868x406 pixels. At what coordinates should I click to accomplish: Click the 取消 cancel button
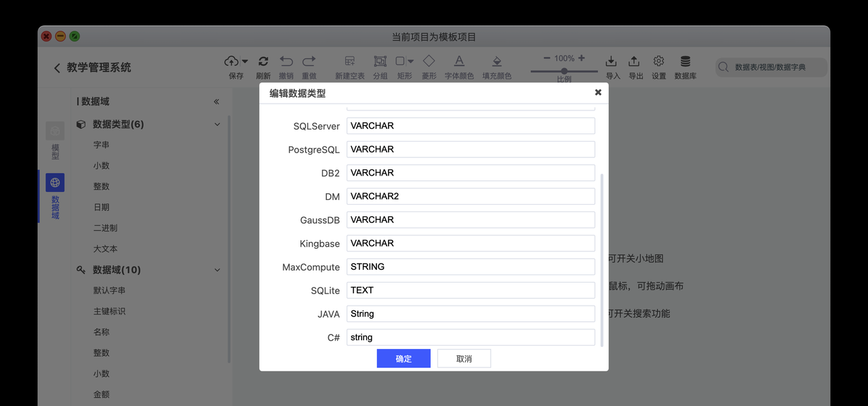pyautogui.click(x=464, y=358)
